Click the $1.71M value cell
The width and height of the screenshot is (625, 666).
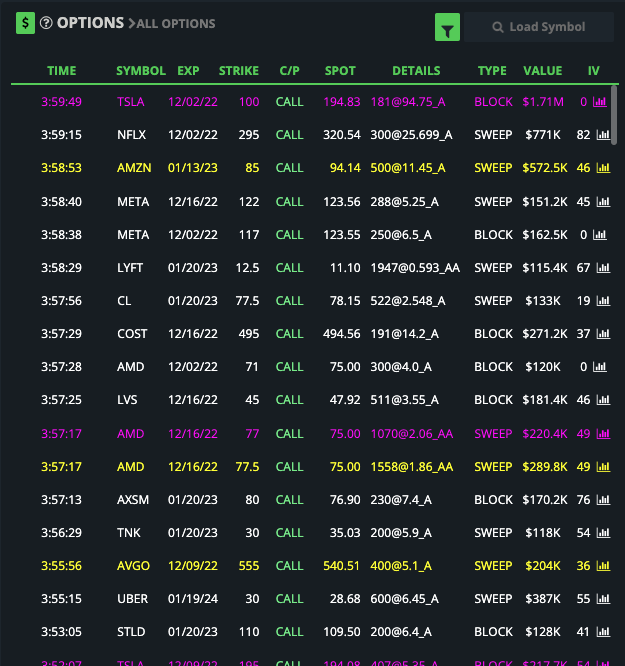(543, 102)
